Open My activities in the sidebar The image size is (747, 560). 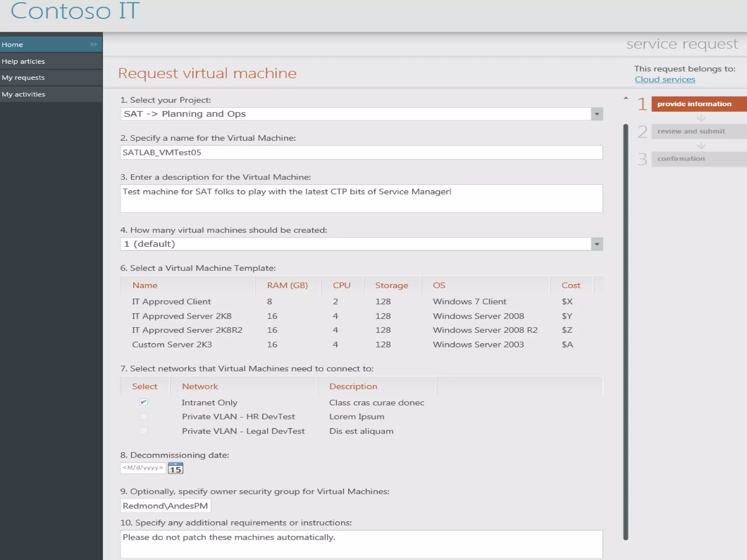[23, 94]
